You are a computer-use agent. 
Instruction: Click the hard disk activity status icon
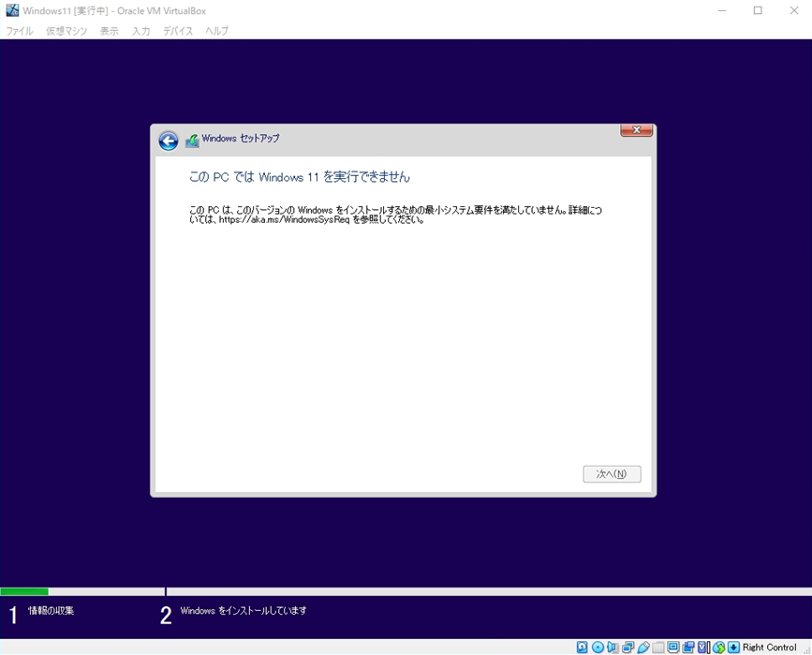(x=582, y=648)
